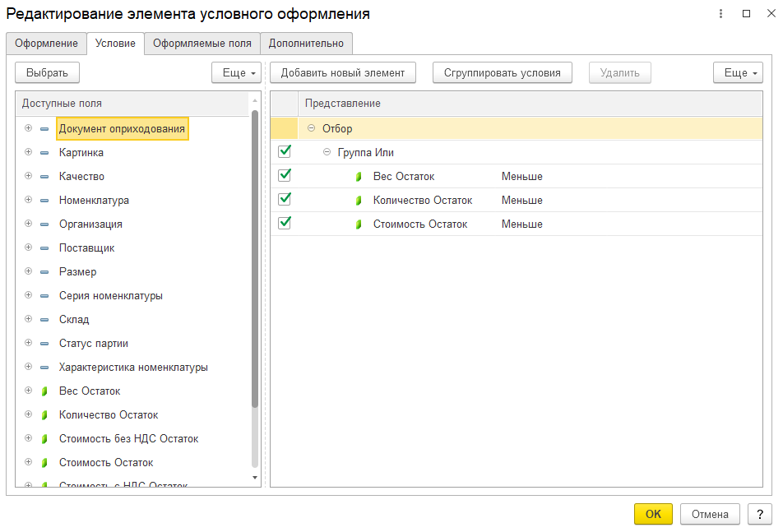The image size is (783, 532).
Task: Open help with the question mark button
Action: point(760,514)
